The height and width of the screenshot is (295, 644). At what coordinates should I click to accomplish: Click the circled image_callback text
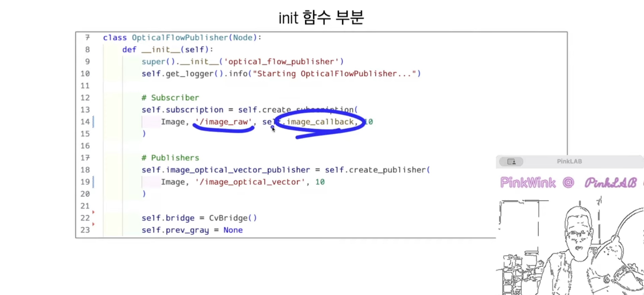(320, 122)
